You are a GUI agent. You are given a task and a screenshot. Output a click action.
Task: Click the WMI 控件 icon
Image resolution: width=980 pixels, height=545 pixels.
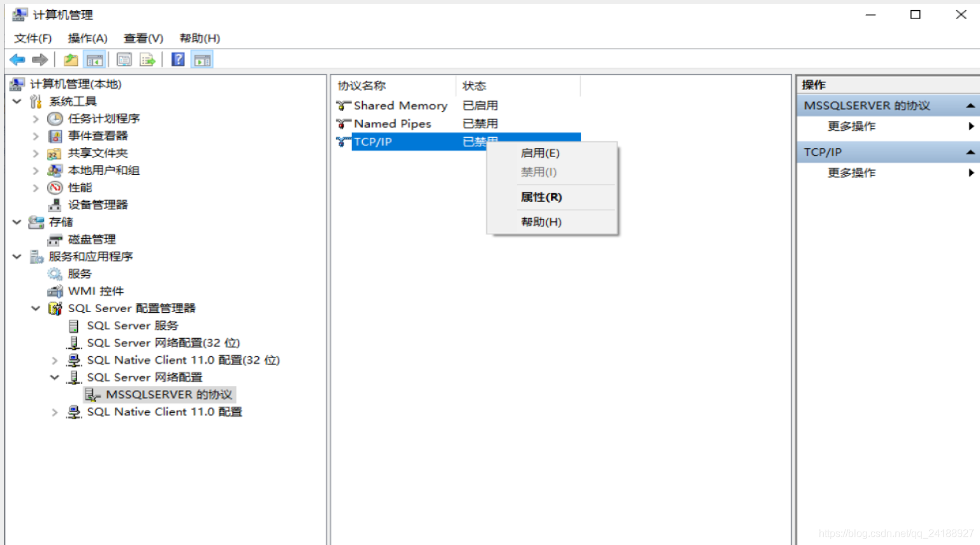(x=55, y=291)
